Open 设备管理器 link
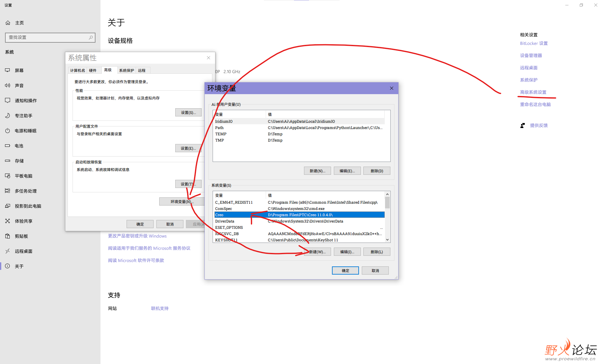 [x=531, y=55]
